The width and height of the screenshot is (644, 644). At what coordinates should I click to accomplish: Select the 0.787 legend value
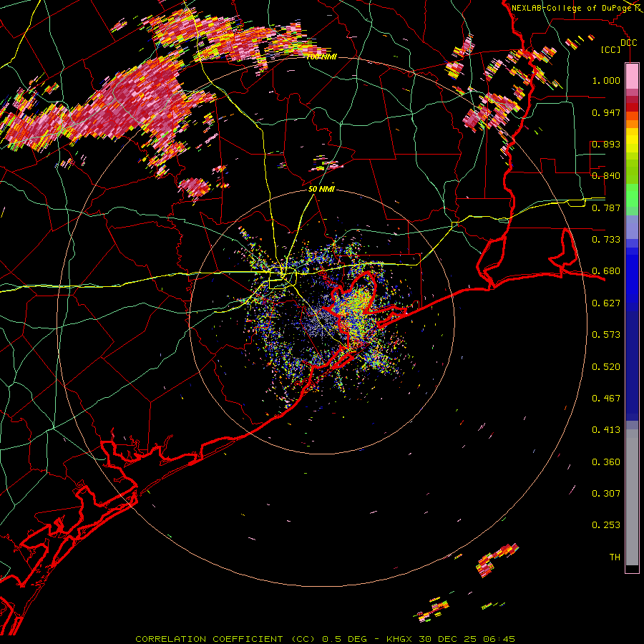tap(606, 208)
